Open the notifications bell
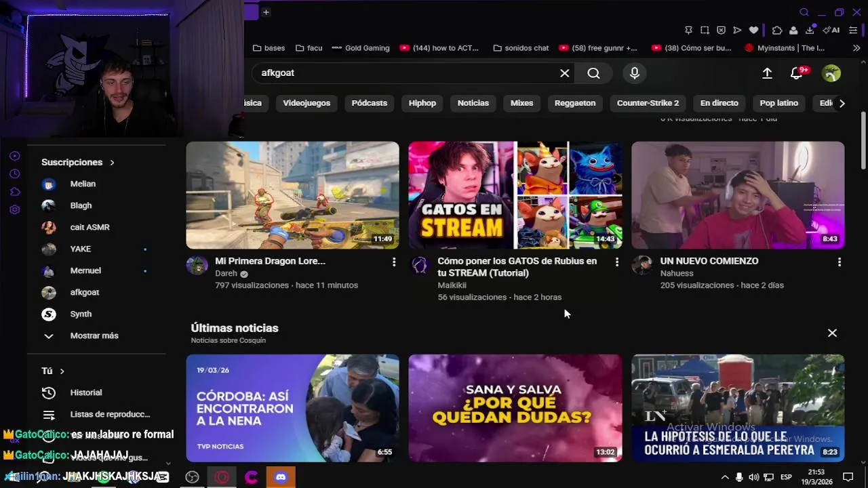Viewport: 868px width, 488px height. (x=797, y=73)
